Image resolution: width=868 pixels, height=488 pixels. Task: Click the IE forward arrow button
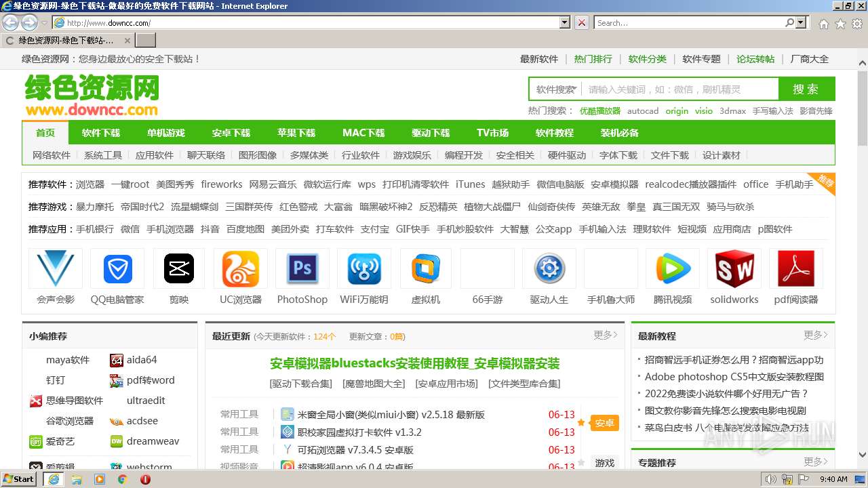point(29,22)
